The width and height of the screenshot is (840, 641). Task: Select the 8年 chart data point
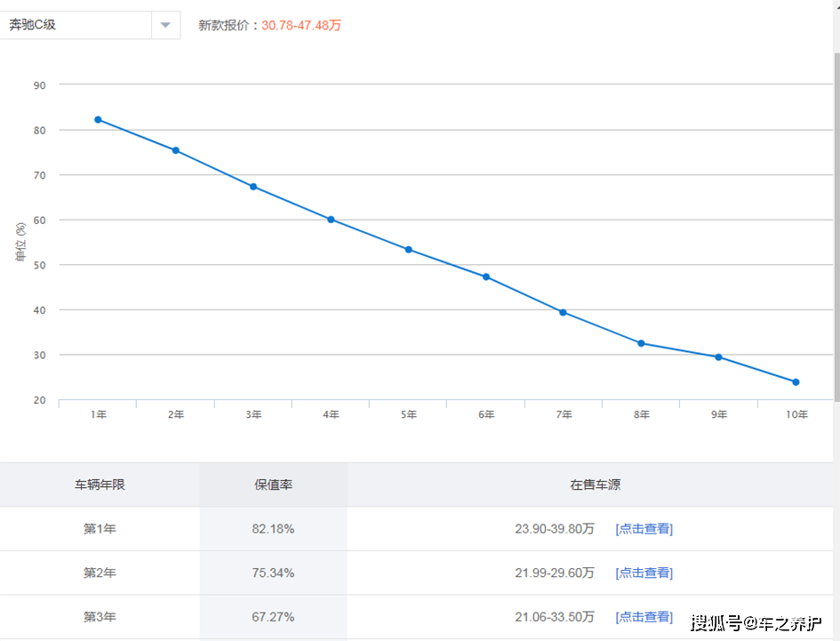click(x=641, y=343)
